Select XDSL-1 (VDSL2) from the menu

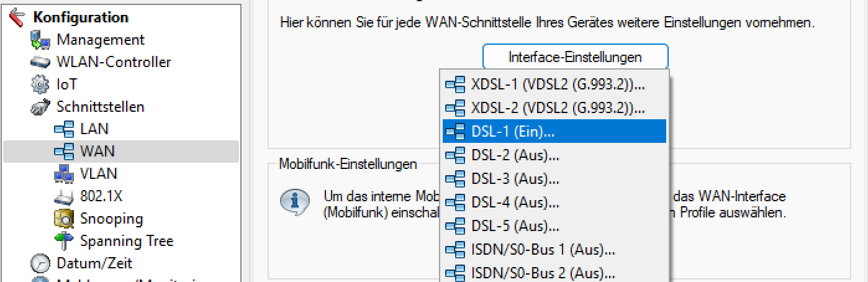[557, 84]
